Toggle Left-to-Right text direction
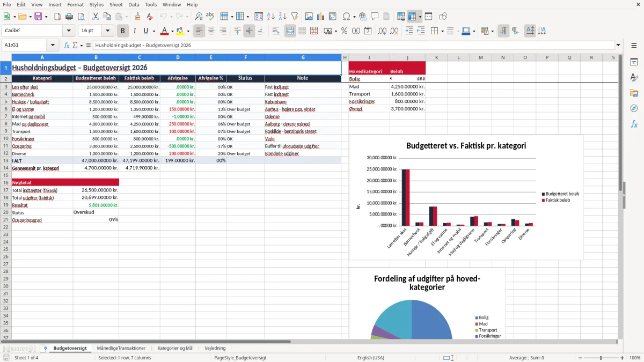Screen dimensions: 644x362 tap(503, 31)
